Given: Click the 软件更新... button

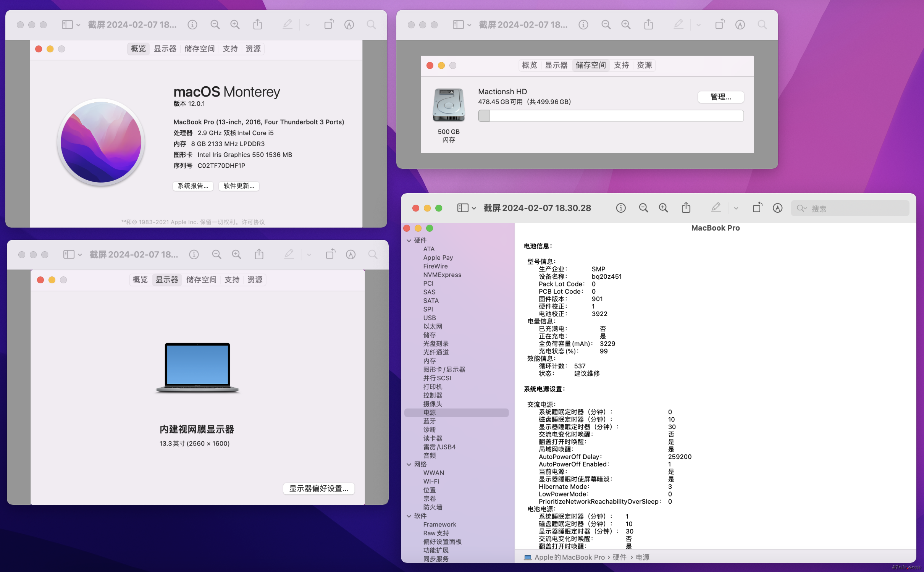Looking at the screenshot, I should click(x=239, y=186).
